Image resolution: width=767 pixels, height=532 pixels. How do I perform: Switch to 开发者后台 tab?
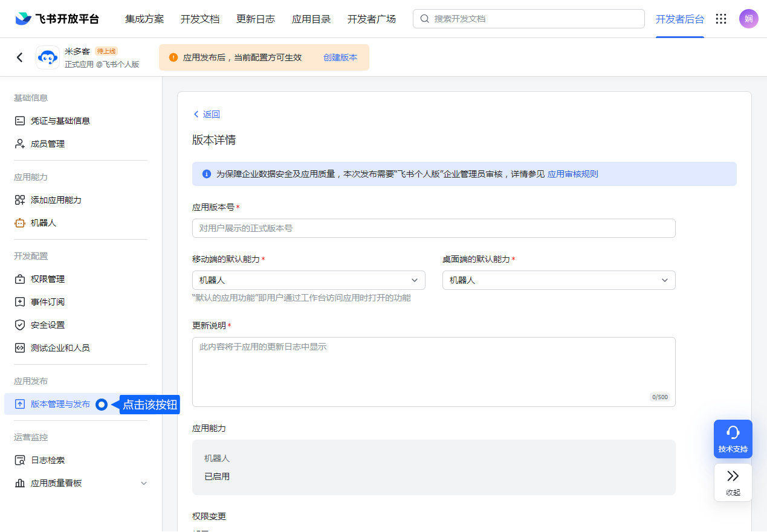click(679, 19)
